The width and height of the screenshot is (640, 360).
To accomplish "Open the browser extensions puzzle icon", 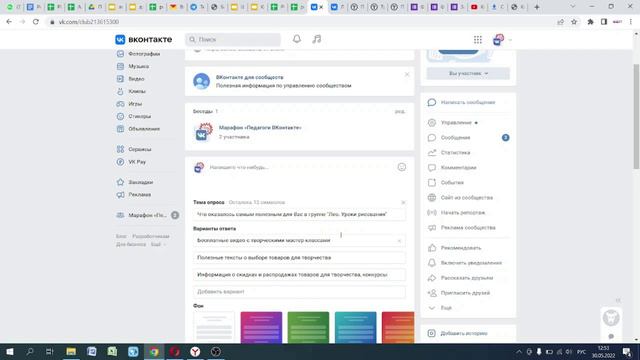I will click(x=590, y=22).
